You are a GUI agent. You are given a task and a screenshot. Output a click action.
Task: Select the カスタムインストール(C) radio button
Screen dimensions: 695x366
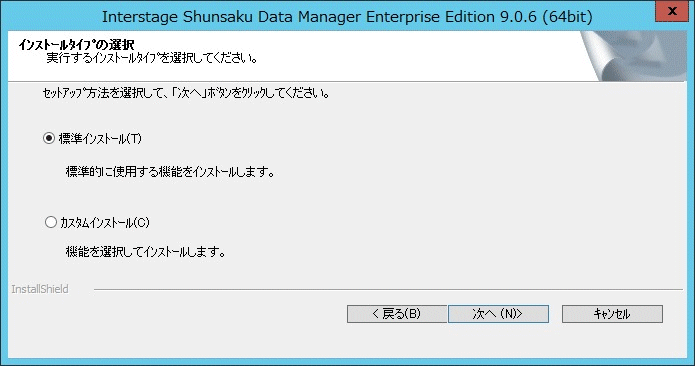point(51,222)
